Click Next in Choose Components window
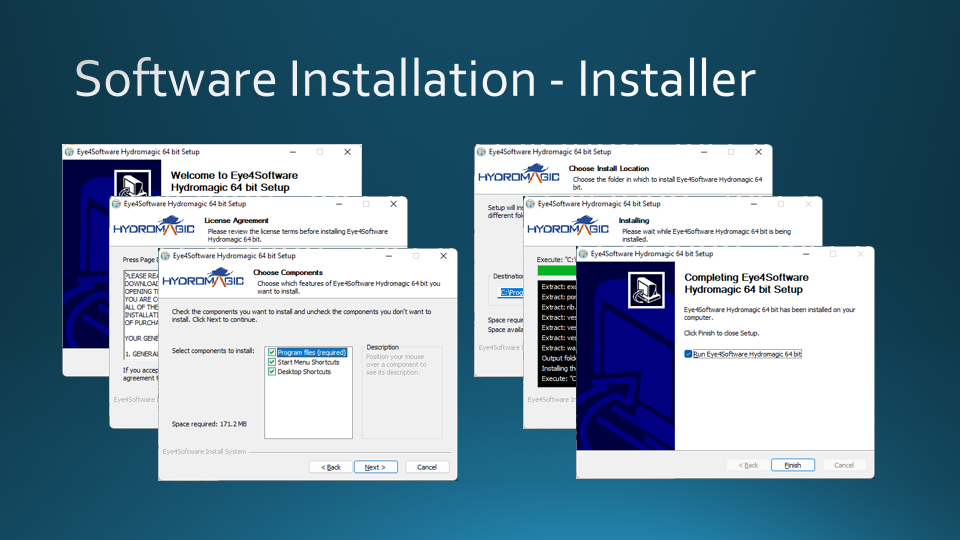960x540 pixels. 375,467
